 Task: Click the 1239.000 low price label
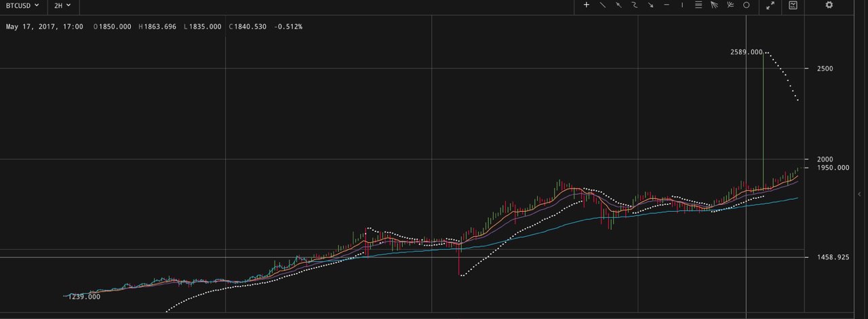point(83,297)
